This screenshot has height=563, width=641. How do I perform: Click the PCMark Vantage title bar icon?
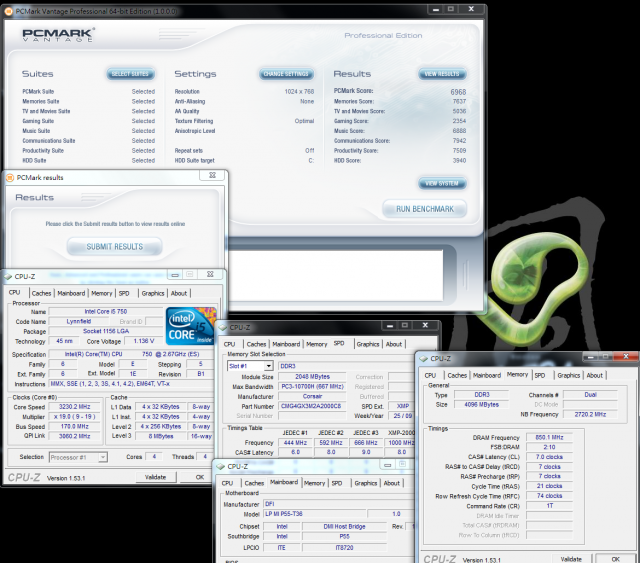click(x=8, y=11)
